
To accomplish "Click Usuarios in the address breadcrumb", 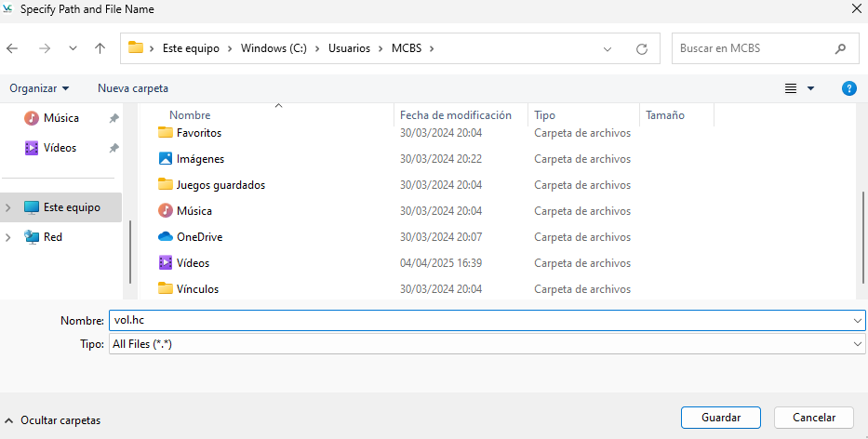I will click(348, 48).
